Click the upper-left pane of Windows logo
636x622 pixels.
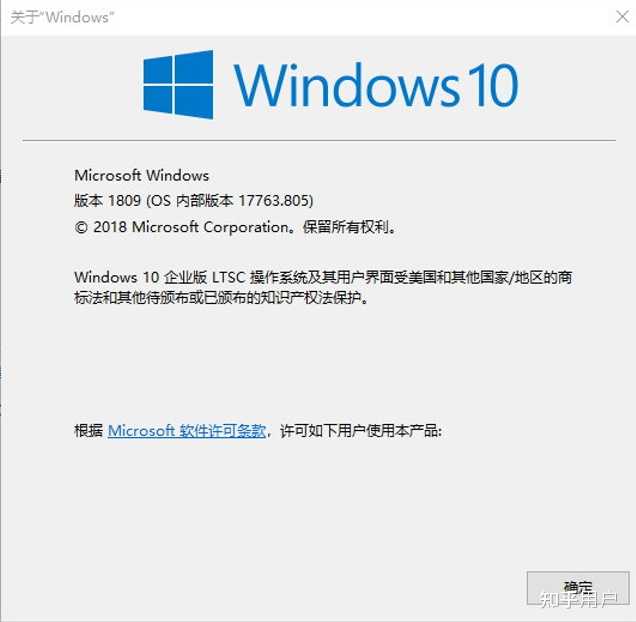pos(158,71)
